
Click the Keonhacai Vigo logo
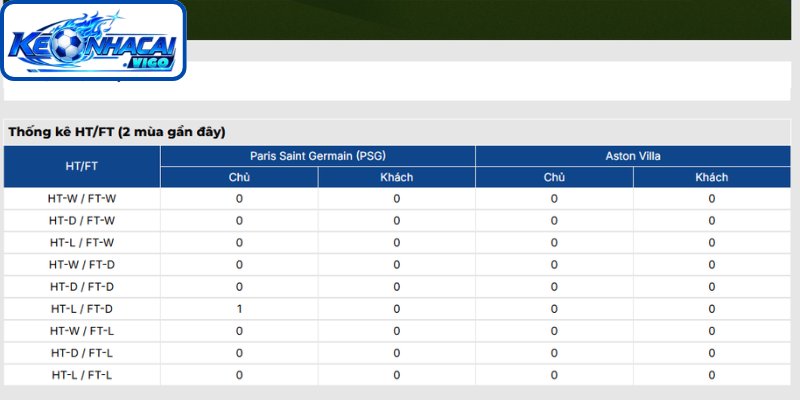93,40
